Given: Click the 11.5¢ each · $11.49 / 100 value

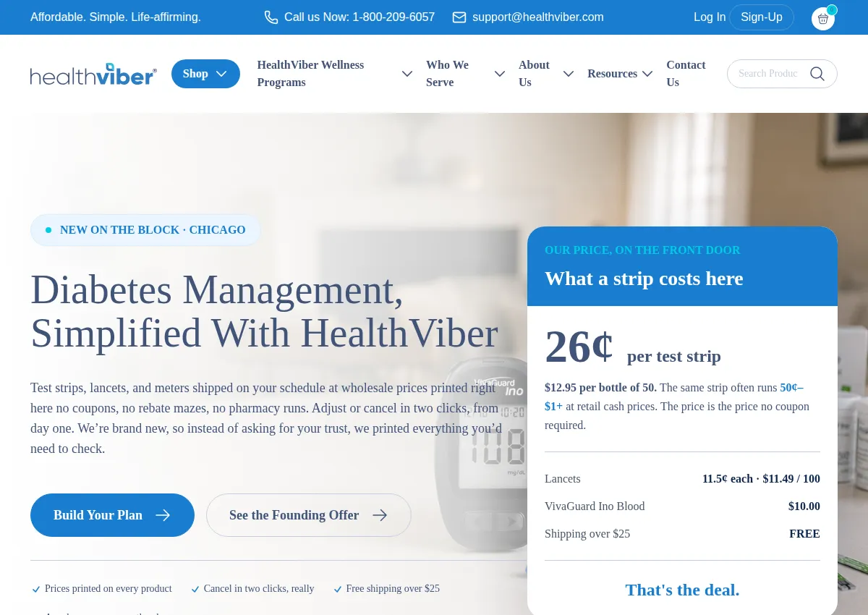Looking at the screenshot, I should click(x=761, y=479).
